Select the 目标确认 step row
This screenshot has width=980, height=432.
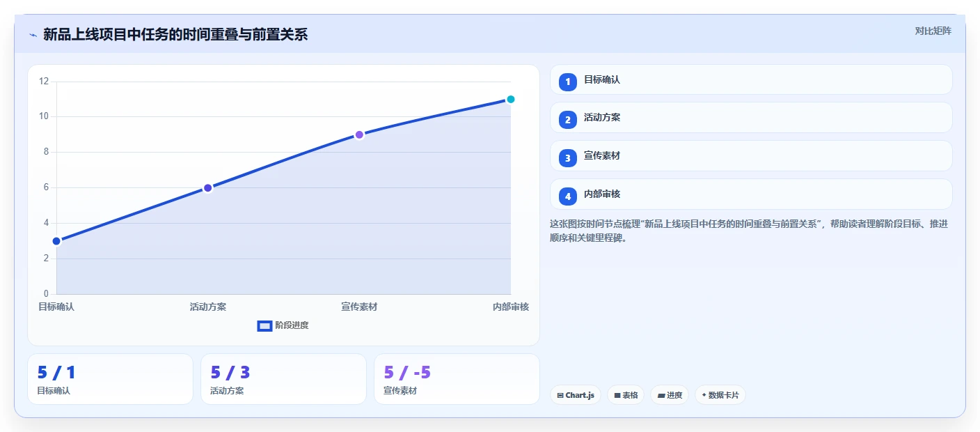pos(751,79)
